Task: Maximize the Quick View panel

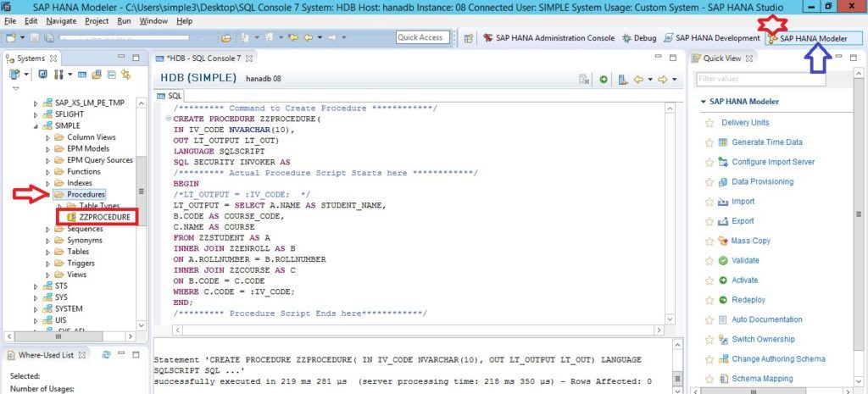Action: point(854,58)
